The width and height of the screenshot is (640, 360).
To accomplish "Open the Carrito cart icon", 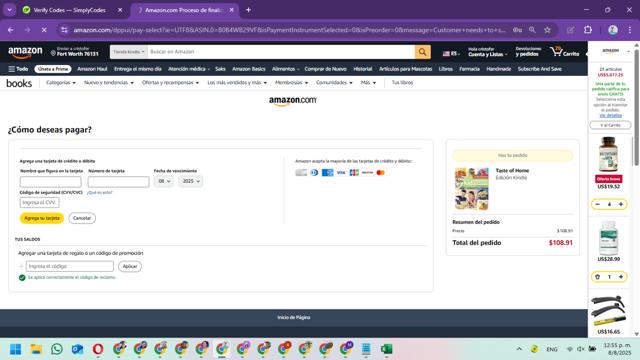I will click(x=564, y=52).
